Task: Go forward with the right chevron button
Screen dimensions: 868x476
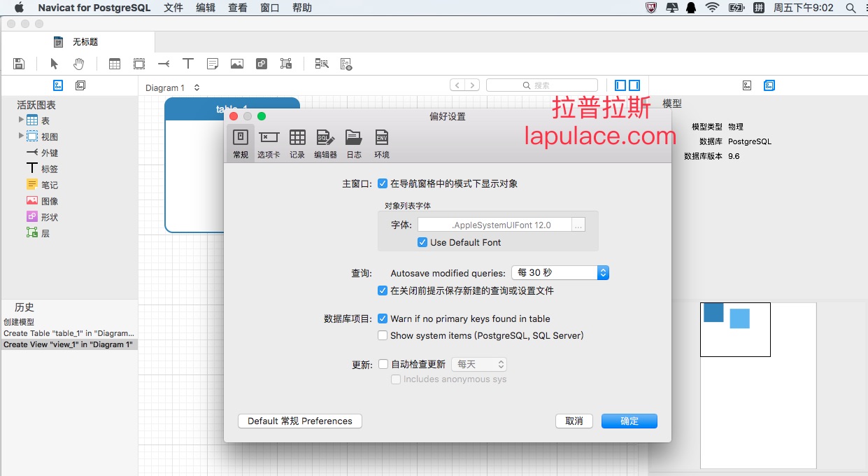Action: pyautogui.click(x=472, y=85)
